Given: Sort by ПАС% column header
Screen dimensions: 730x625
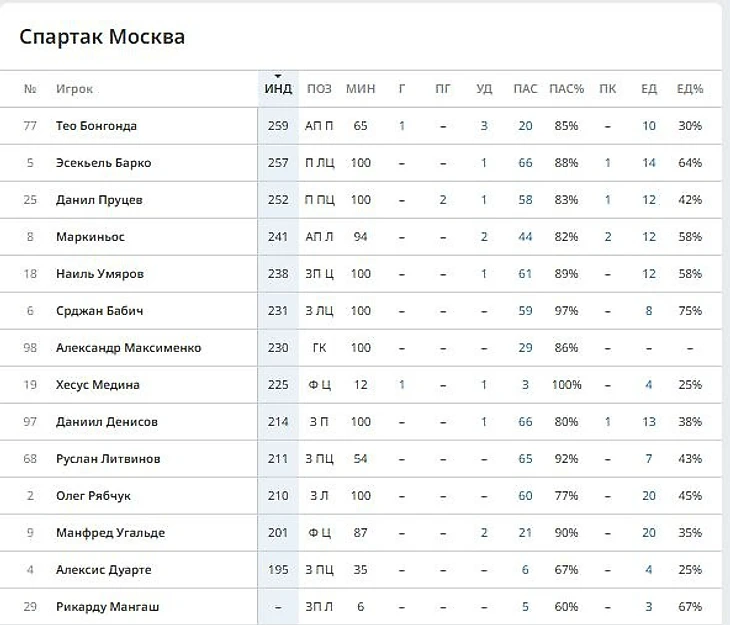Looking at the screenshot, I should (x=566, y=89).
